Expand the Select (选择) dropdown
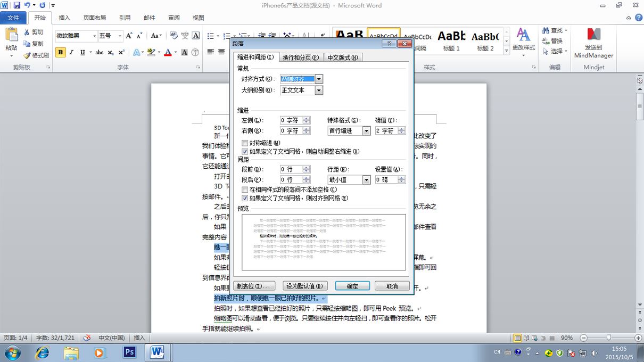The image size is (644, 362). pyautogui.click(x=566, y=51)
